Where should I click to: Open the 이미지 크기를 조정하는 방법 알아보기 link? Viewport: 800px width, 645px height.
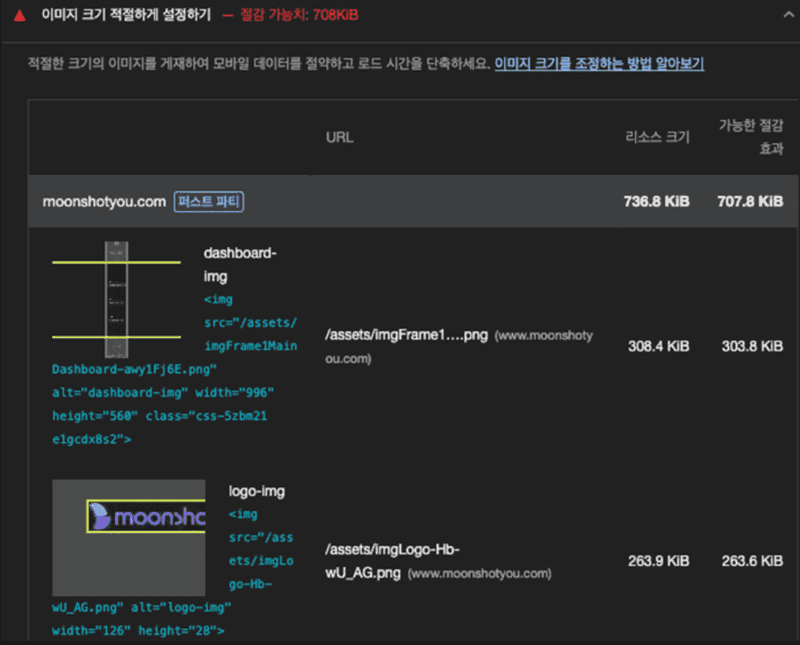click(599, 63)
